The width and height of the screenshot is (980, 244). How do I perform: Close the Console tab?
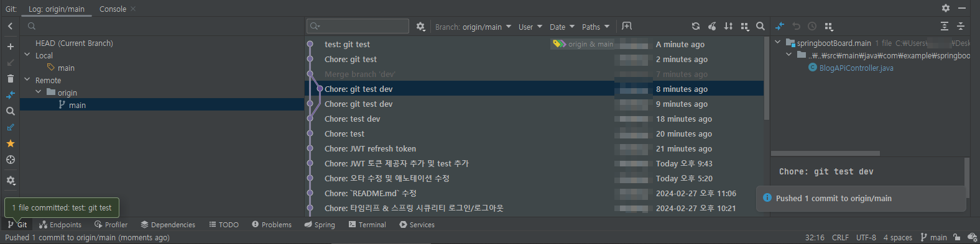(133, 9)
